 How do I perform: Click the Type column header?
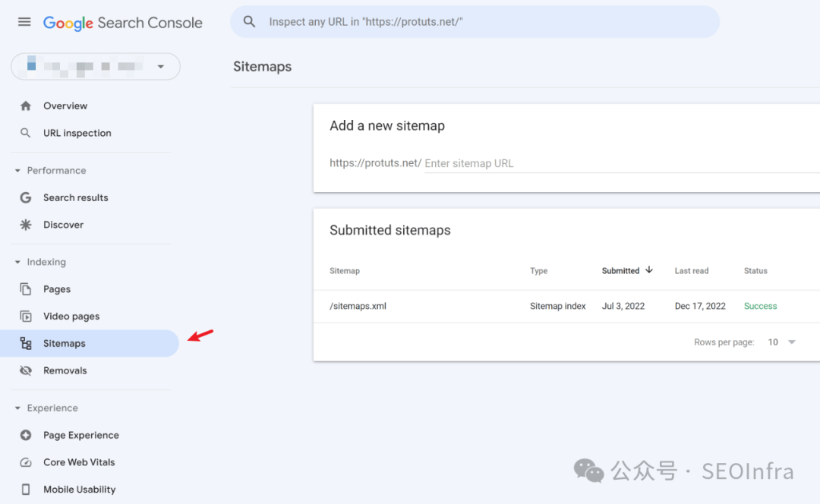(538, 271)
